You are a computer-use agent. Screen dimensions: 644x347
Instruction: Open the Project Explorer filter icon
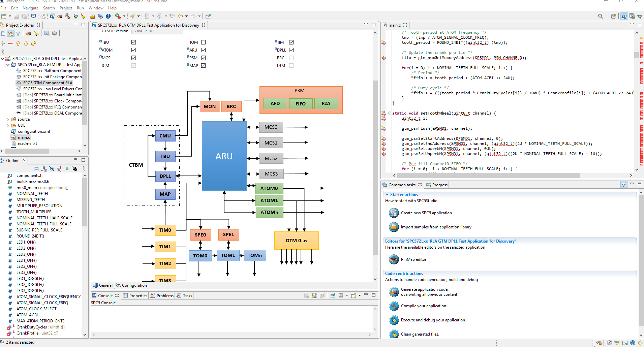(18, 33)
